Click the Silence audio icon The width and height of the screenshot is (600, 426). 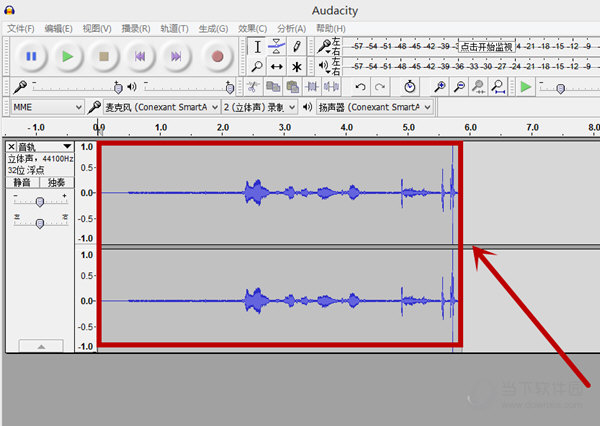(x=331, y=87)
